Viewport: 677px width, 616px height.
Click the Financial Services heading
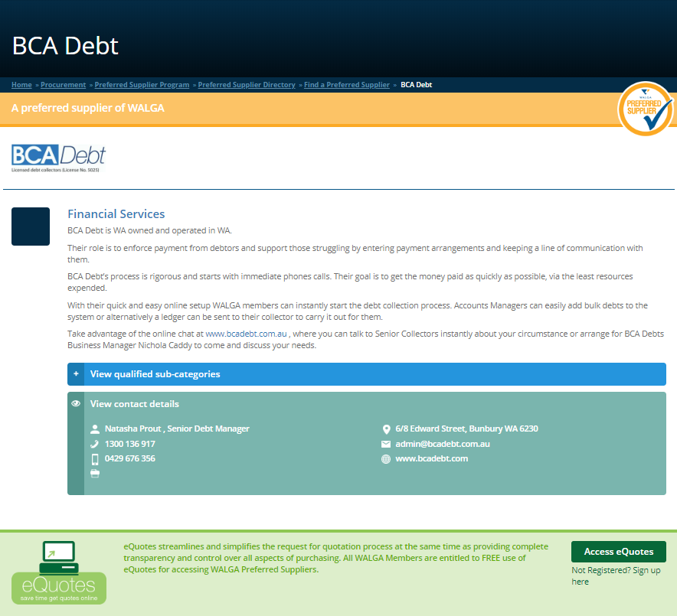(116, 214)
